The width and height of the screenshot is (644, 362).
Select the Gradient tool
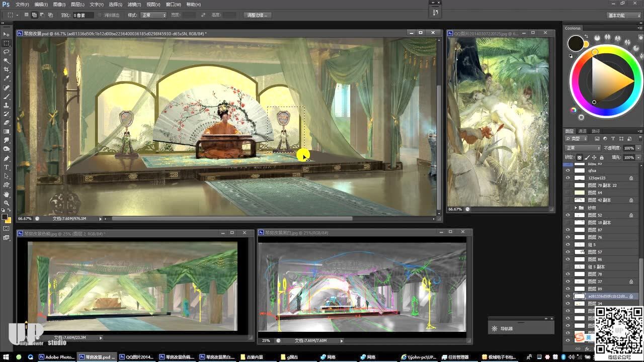pos(7,131)
